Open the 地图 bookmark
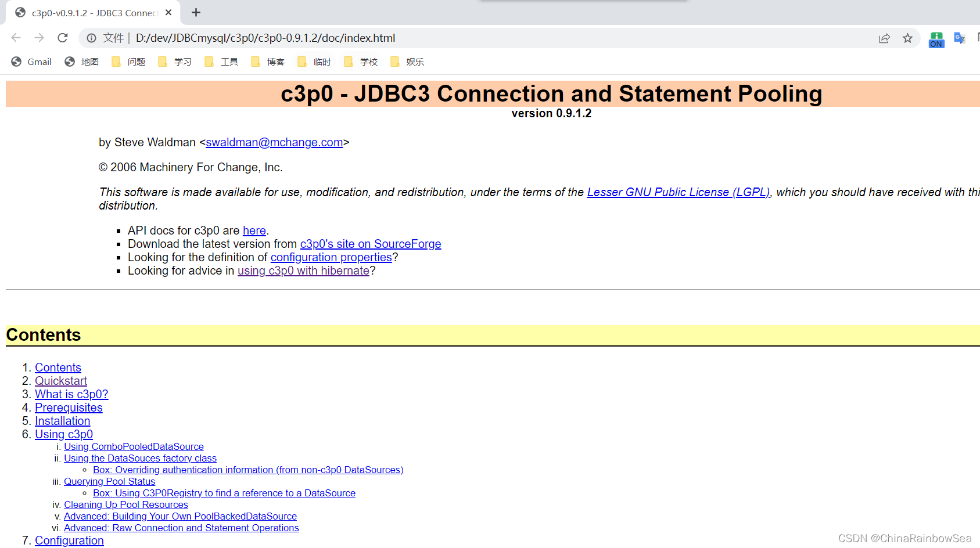 click(82, 62)
